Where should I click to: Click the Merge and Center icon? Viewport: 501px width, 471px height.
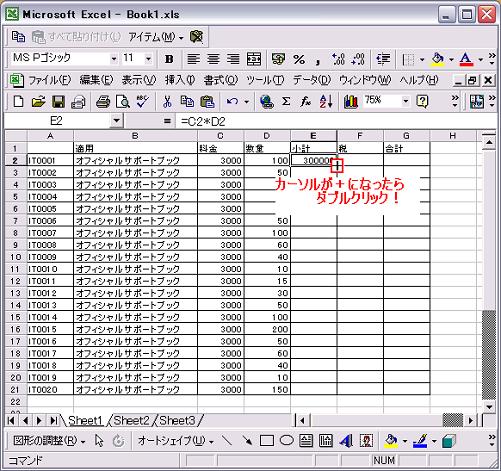coord(254,59)
